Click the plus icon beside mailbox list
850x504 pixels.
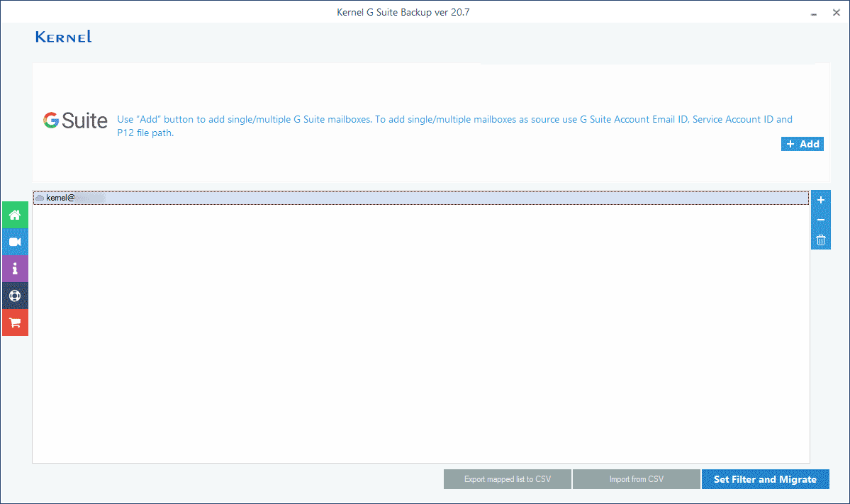pyautogui.click(x=821, y=200)
